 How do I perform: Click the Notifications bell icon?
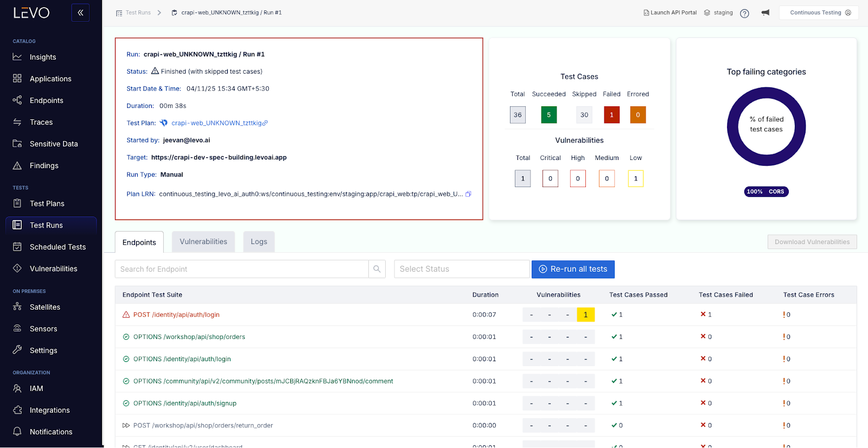pos(17,432)
